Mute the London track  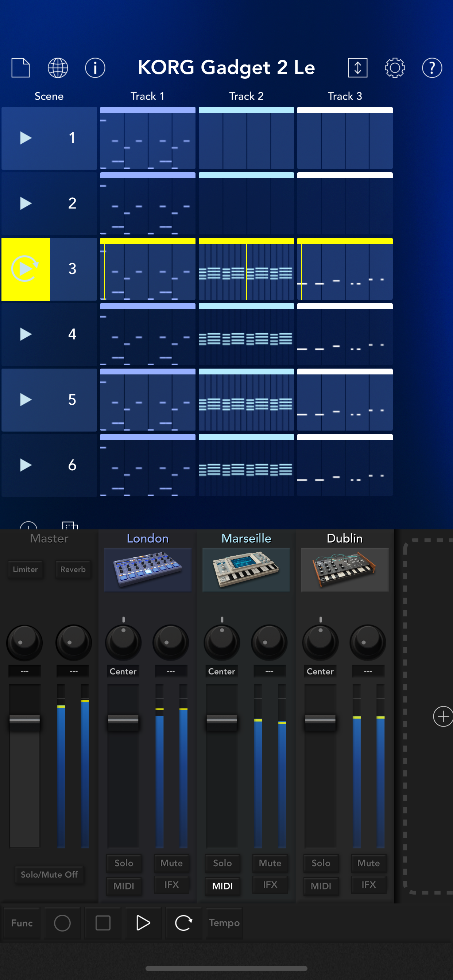pos(171,863)
